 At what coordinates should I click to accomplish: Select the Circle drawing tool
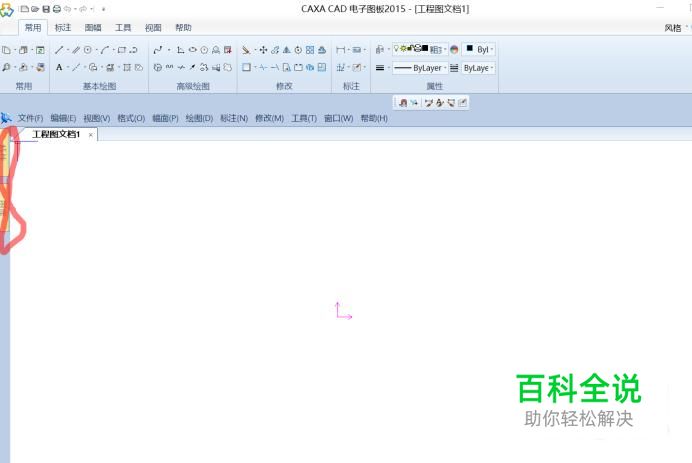pyautogui.click(x=88, y=50)
